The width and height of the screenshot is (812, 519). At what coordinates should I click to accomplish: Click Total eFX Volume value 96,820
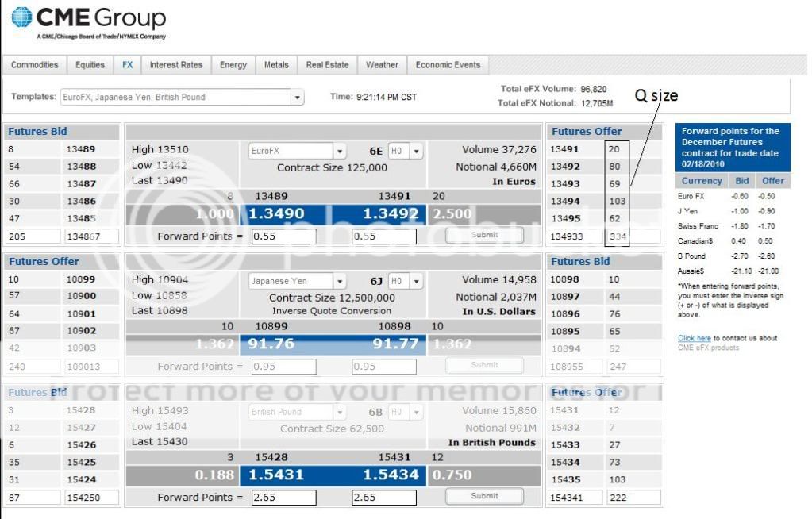point(594,89)
